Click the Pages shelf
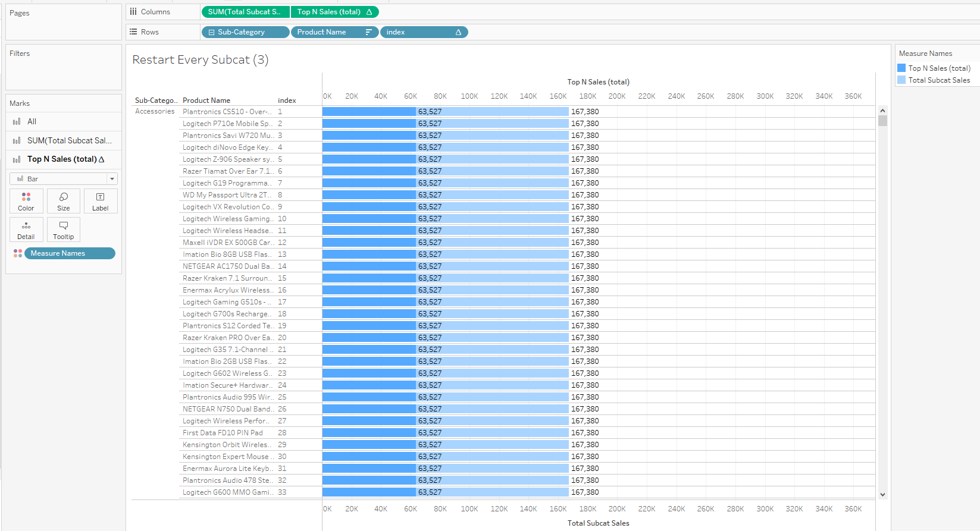The height and width of the screenshot is (531, 980). [x=64, y=22]
